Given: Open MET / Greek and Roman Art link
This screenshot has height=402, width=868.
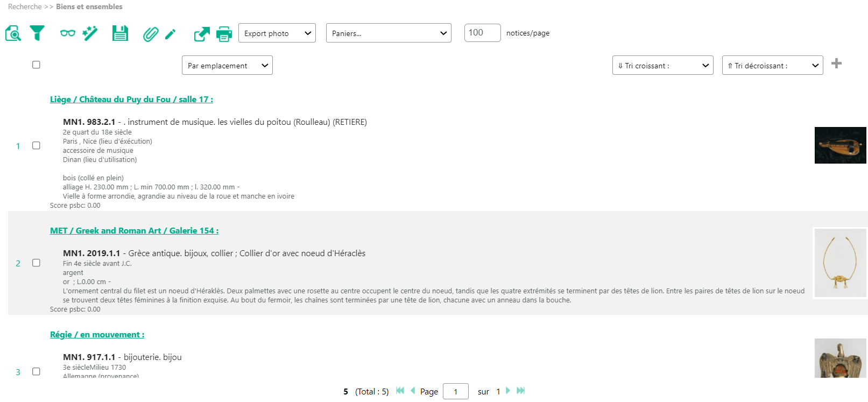Looking at the screenshot, I should tap(134, 231).
